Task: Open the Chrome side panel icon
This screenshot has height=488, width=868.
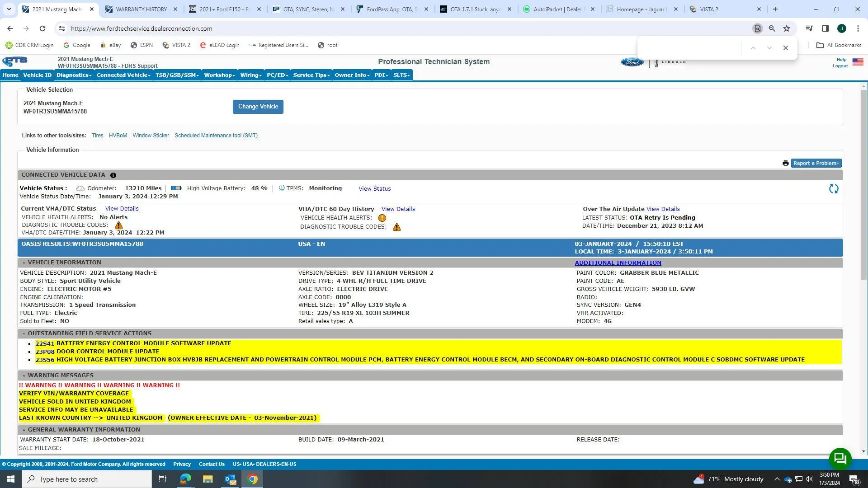Action: coord(825,28)
